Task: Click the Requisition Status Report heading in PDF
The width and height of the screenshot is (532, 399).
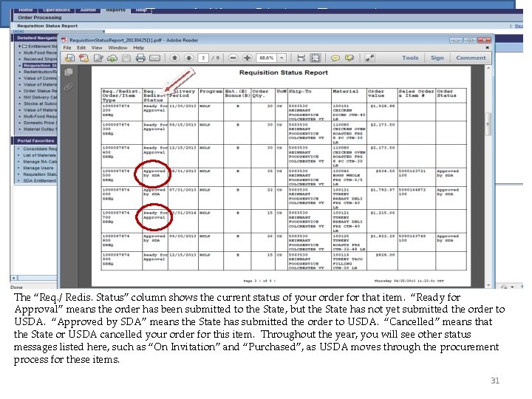Action: pos(284,72)
